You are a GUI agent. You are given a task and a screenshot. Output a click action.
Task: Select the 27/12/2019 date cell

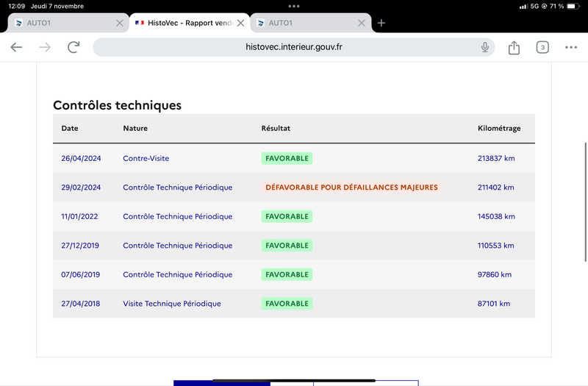tap(80, 246)
